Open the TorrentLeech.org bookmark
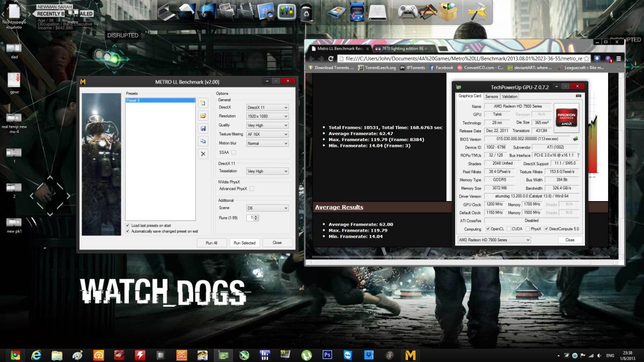644x362 pixels. click(x=377, y=68)
